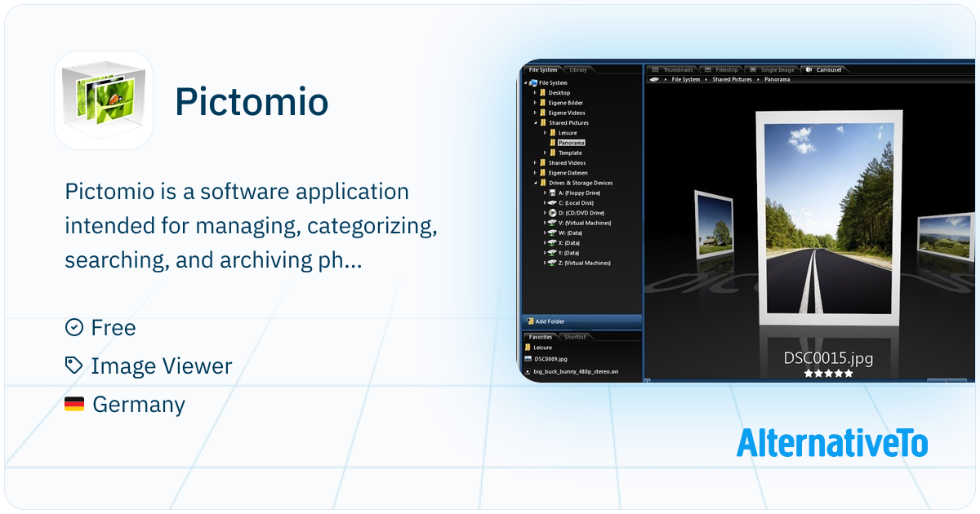Click the checkmark icon beside Free
This screenshot has width=980, height=514.
[x=74, y=327]
